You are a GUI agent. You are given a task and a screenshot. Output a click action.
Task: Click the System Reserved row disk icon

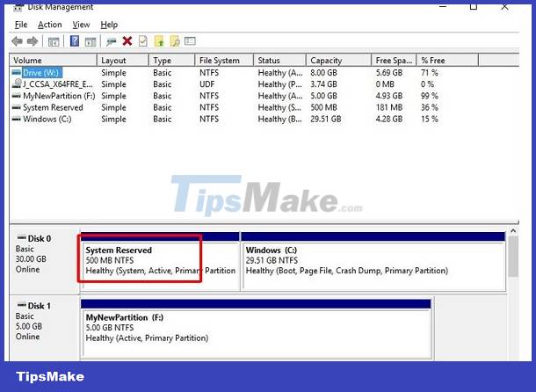click(x=16, y=107)
